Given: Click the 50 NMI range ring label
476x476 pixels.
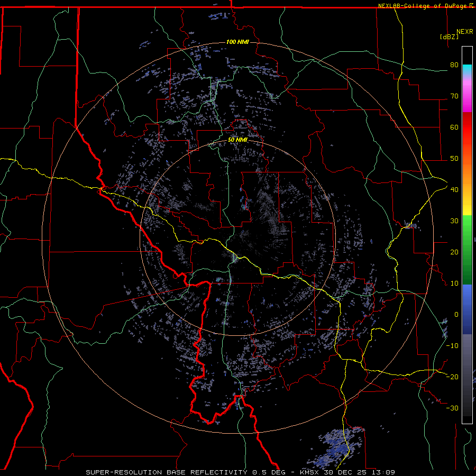Looking at the screenshot, I should click(x=237, y=140).
